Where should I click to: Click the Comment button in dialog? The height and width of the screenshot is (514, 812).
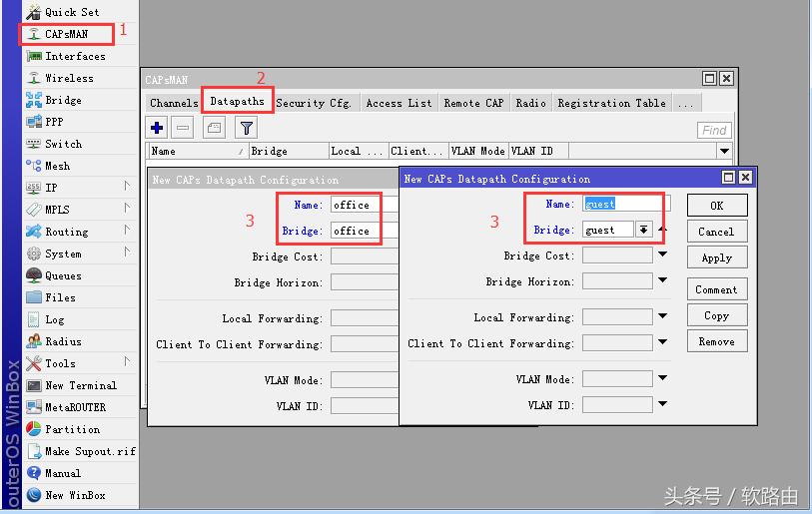(x=717, y=289)
